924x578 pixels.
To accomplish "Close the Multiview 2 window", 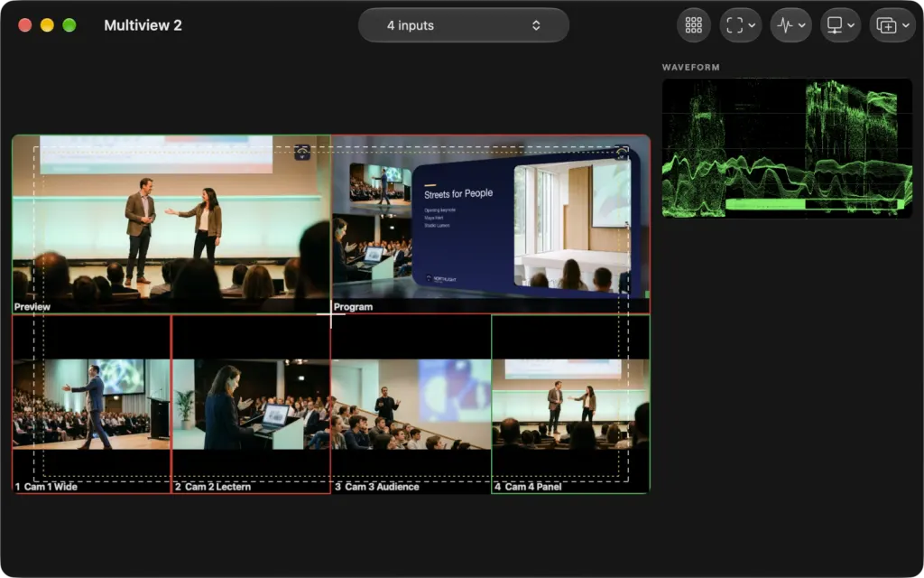I will (24, 25).
